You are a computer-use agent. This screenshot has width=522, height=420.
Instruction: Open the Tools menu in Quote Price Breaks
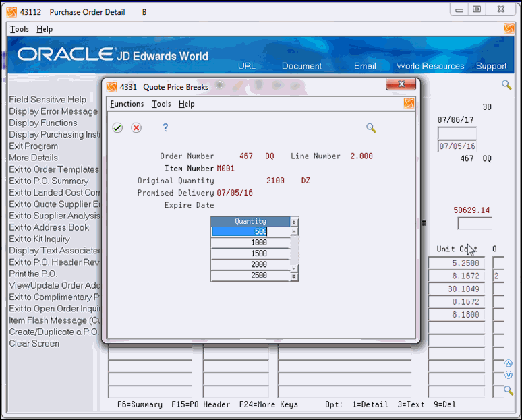pos(161,104)
